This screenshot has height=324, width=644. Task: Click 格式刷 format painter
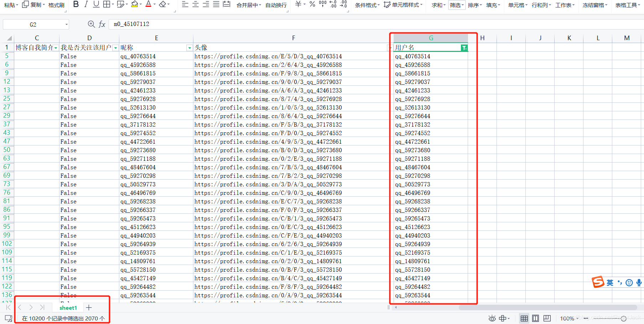point(56,5)
